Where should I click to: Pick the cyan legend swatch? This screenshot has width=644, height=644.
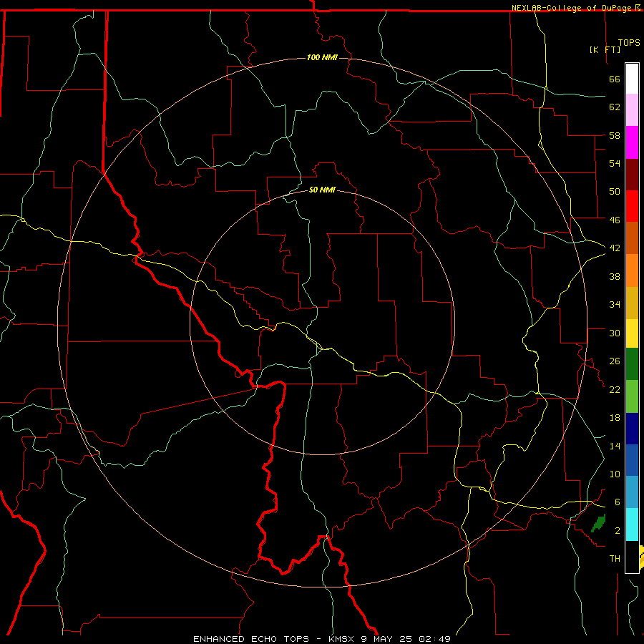coord(632,525)
